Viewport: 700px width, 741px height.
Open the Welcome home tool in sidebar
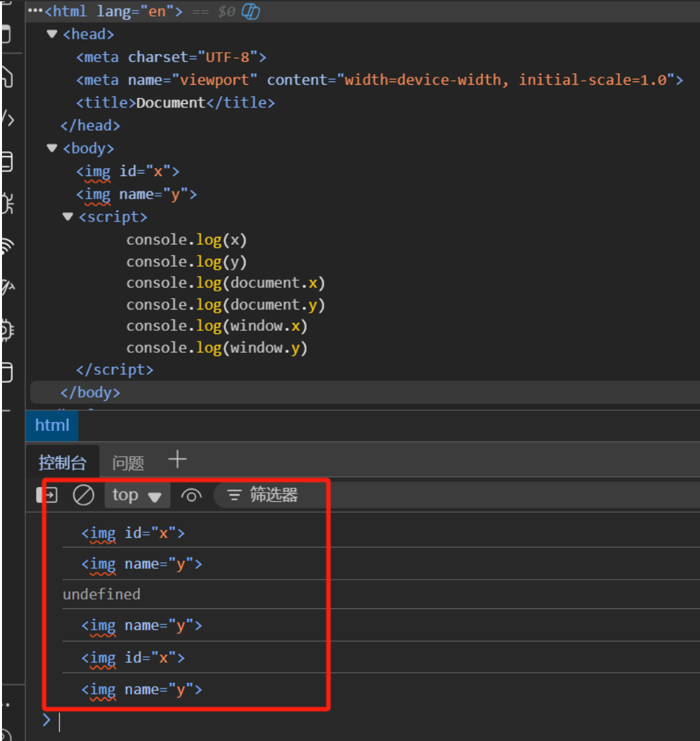(x=7, y=76)
